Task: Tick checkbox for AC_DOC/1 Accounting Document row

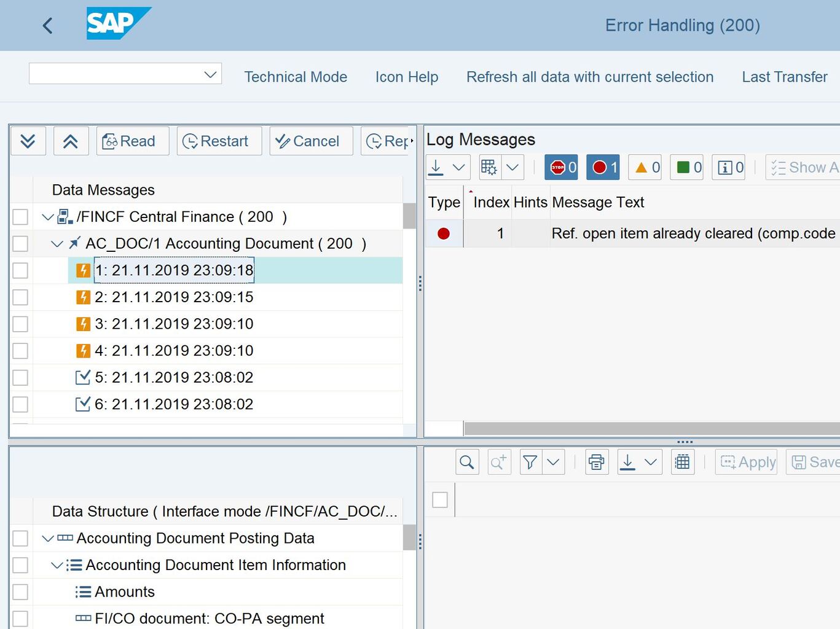Action: pyautogui.click(x=20, y=244)
